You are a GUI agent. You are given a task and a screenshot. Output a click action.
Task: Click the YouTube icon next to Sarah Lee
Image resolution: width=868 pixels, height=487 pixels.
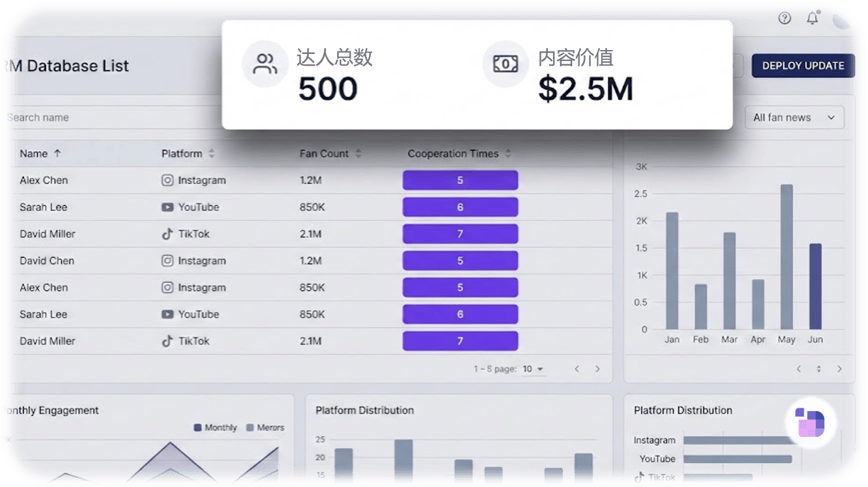168,207
